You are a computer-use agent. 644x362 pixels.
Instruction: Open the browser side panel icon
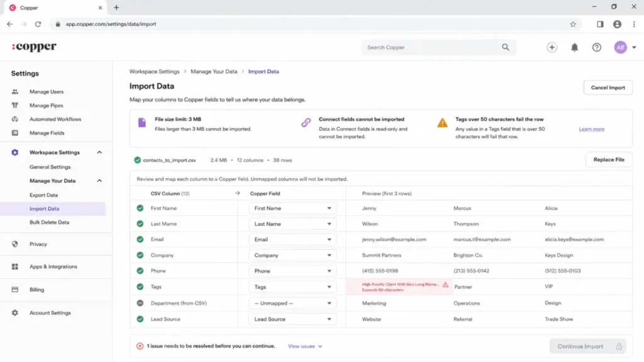tap(600, 25)
